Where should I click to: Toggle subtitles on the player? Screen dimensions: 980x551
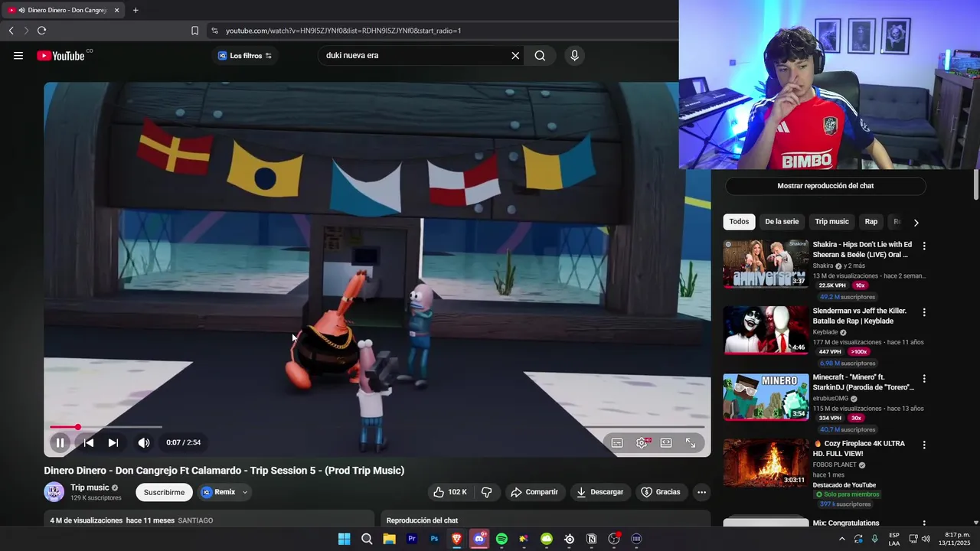pos(617,442)
